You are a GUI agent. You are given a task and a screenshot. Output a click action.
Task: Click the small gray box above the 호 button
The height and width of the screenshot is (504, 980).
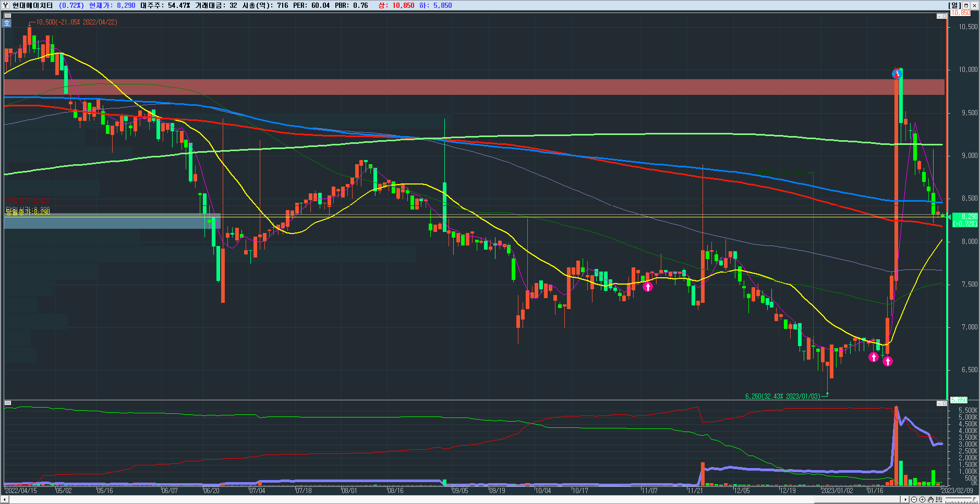pyautogui.click(x=7, y=16)
